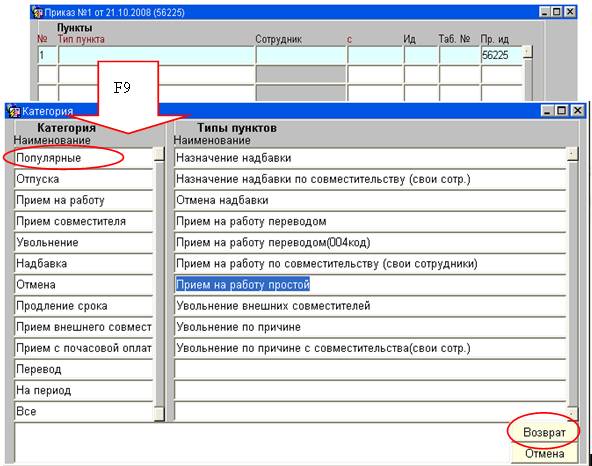Viewport: 592px width, 466px height.
Task: Click the Тип пункта field in row 1
Action: click(156, 55)
